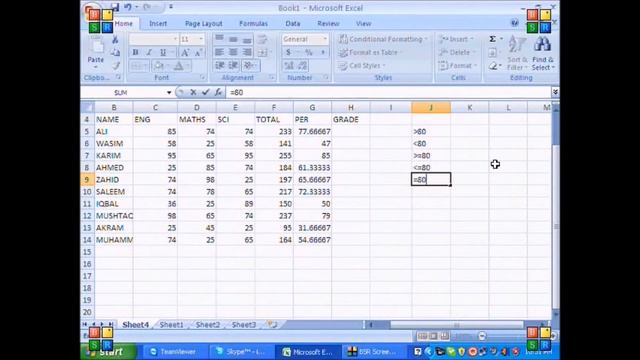Decrease decimal places in Number group

pos(302,65)
